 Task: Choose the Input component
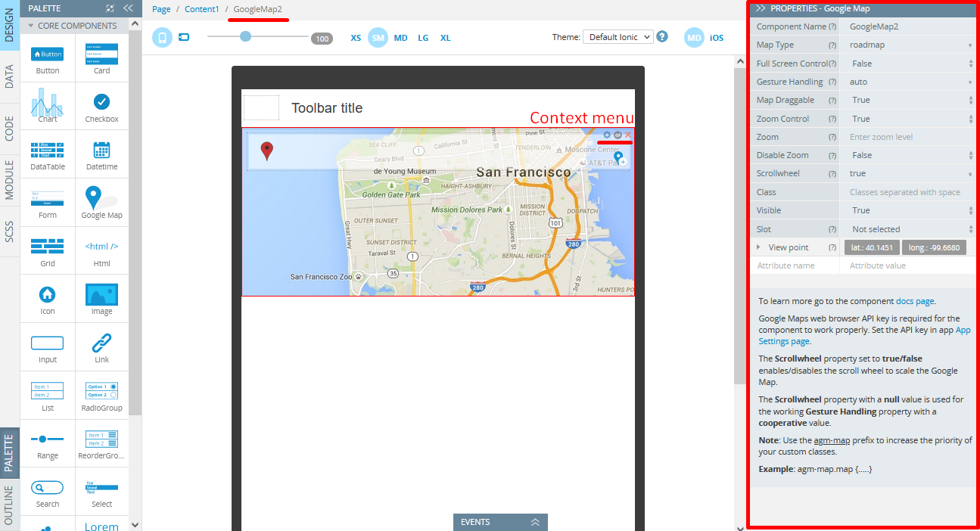click(48, 347)
